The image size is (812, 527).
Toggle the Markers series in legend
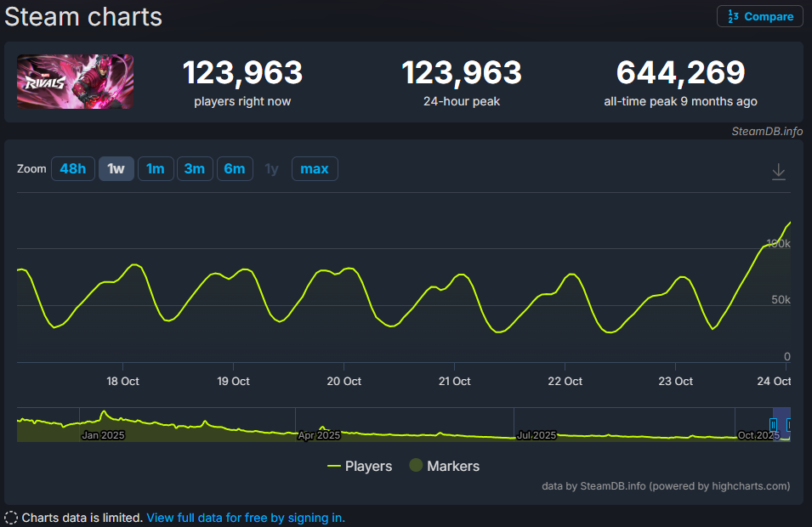coord(445,466)
